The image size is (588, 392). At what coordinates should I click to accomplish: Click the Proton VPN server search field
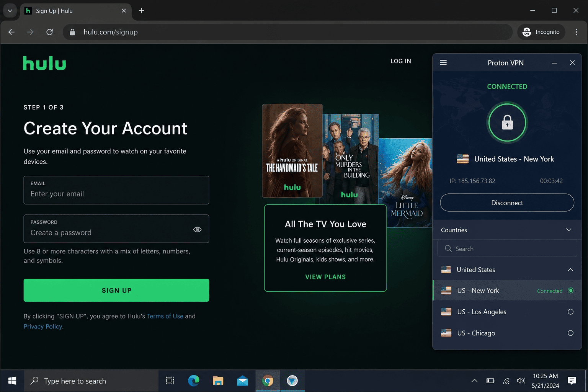point(507,249)
